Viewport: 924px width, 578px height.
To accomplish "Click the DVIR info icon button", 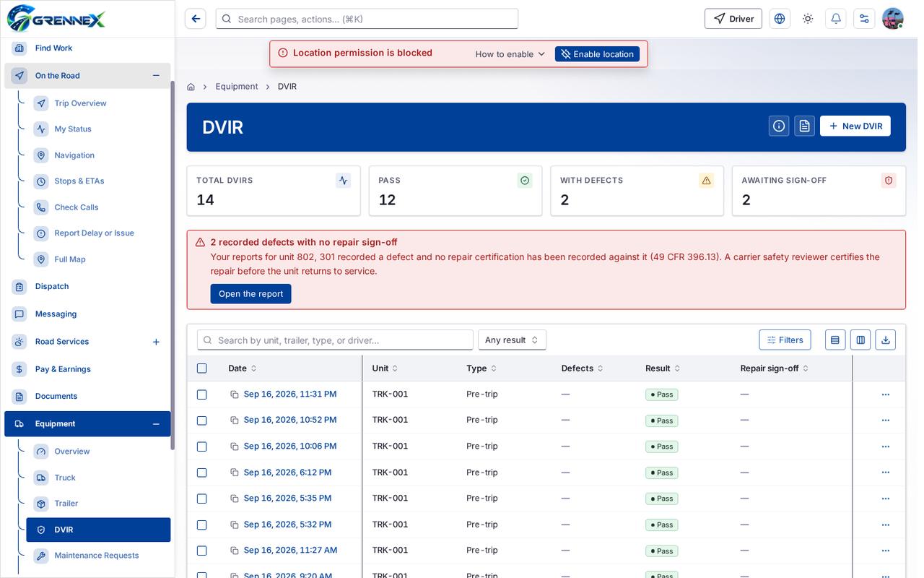I will tap(779, 126).
